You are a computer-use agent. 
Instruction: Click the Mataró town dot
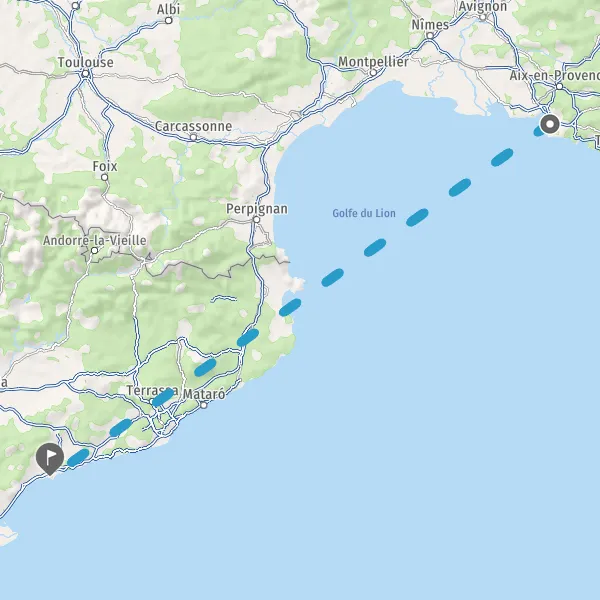(204, 405)
